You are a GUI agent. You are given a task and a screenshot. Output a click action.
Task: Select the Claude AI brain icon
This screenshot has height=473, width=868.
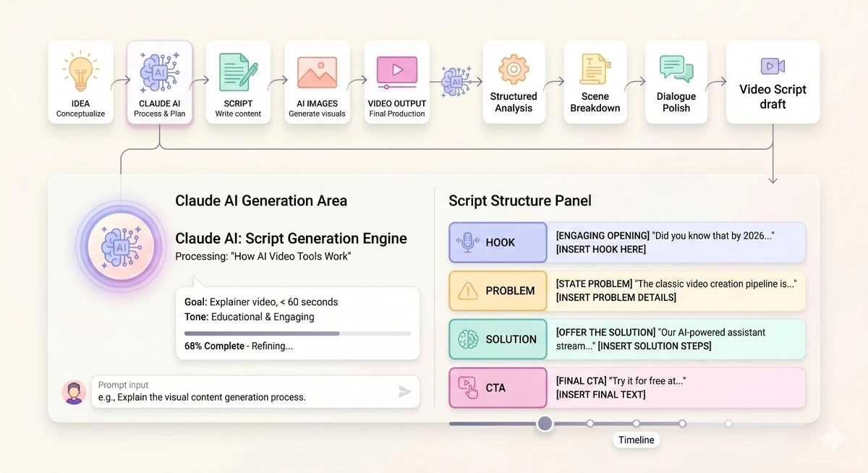click(x=159, y=72)
